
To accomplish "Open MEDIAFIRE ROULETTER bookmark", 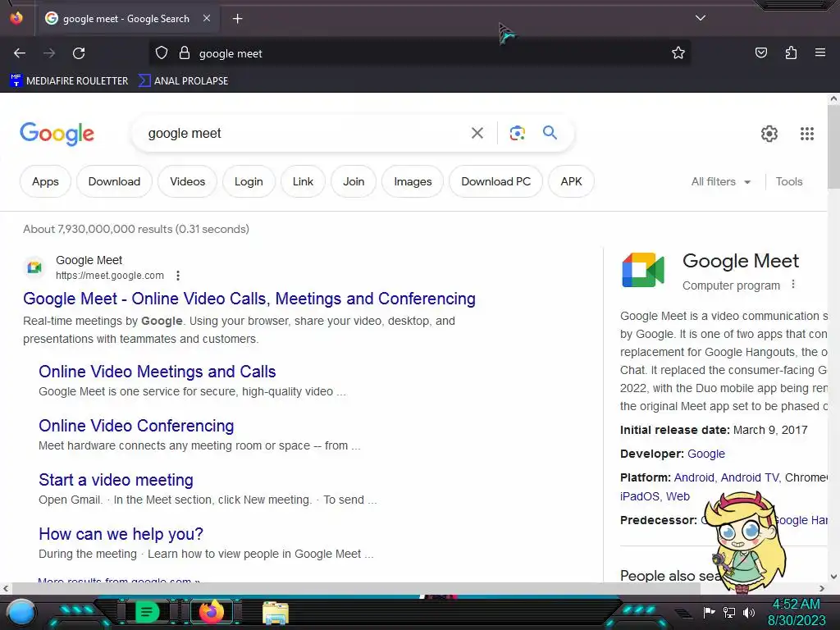I will pyautogui.click(x=69, y=81).
